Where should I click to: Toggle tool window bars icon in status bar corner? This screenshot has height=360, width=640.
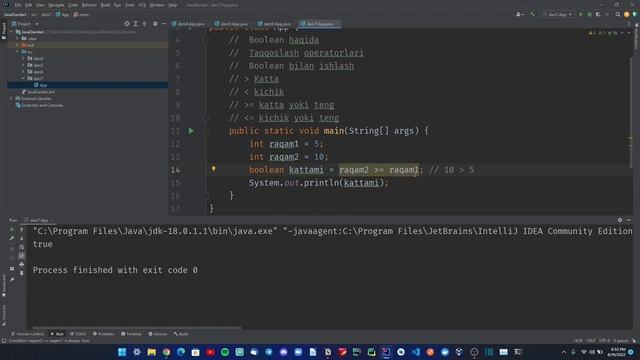(4, 340)
